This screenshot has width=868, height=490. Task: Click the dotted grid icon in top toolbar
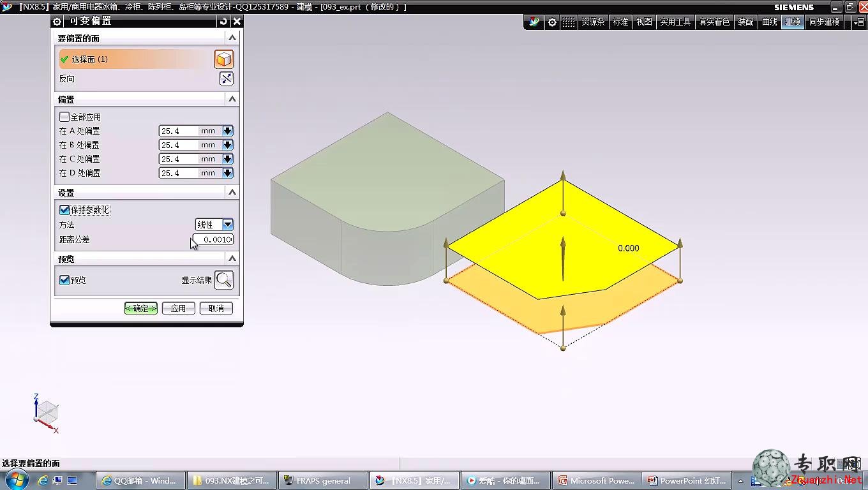568,22
